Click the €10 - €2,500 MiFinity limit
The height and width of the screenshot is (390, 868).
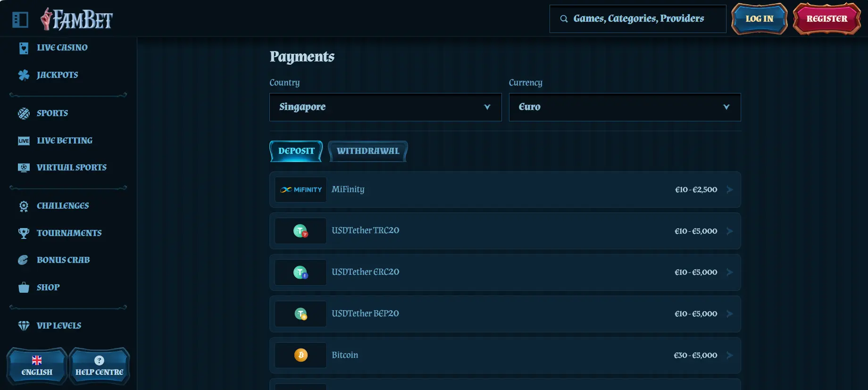[696, 190]
